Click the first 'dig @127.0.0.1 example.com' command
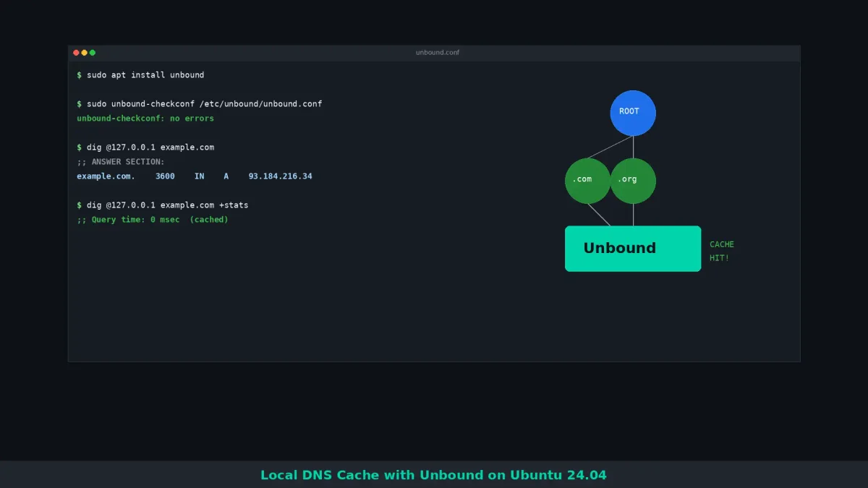Viewport: 868px width, 488px height. [x=145, y=147]
